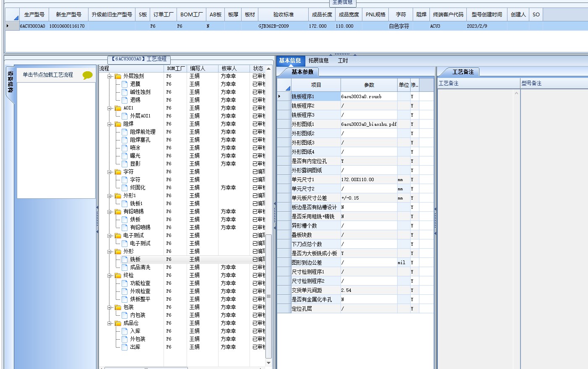Click the 外层AOI1 document icon
This screenshot has height=369, width=588.
[x=125, y=116]
